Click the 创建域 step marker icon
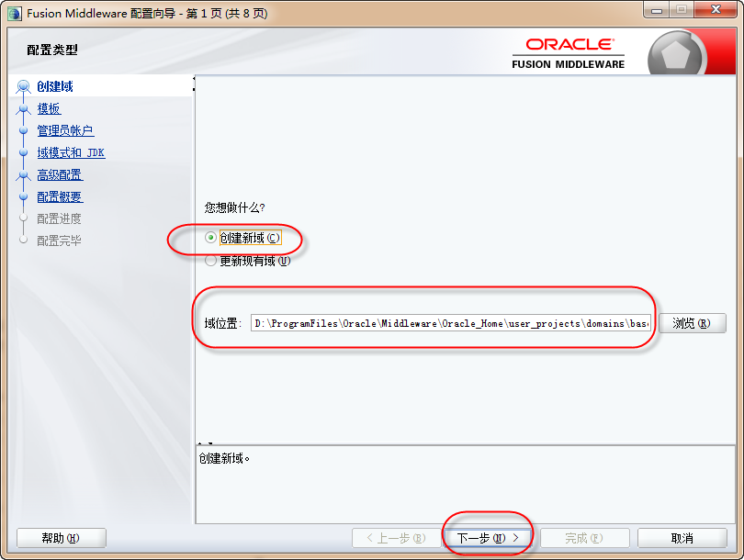This screenshot has width=744, height=560. tap(23, 87)
